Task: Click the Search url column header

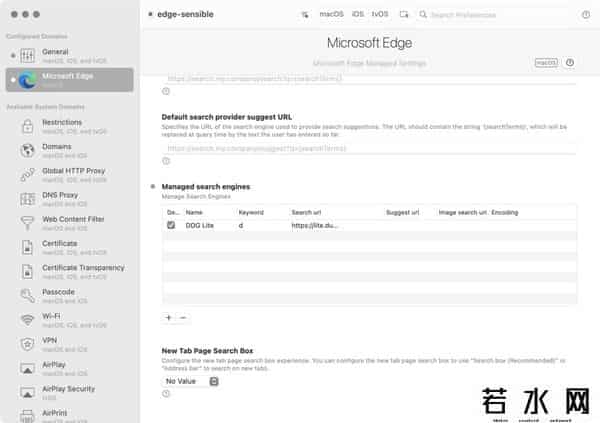Action: [x=306, y=212]
